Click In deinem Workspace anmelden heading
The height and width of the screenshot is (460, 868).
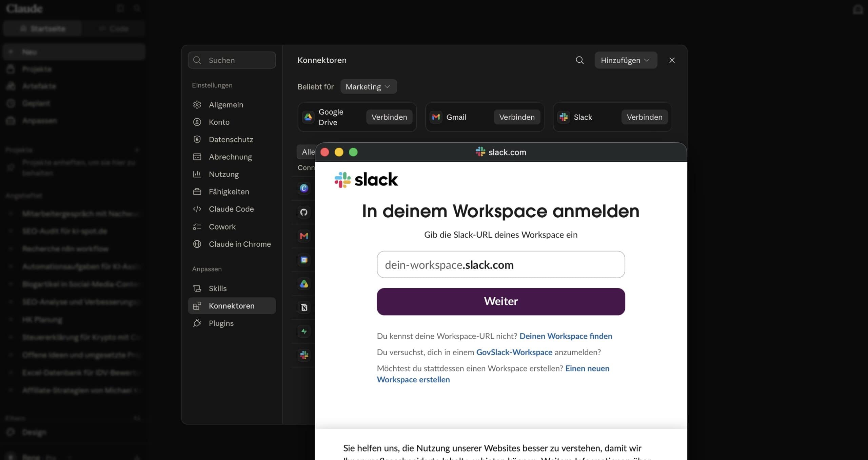pos(501,212)
